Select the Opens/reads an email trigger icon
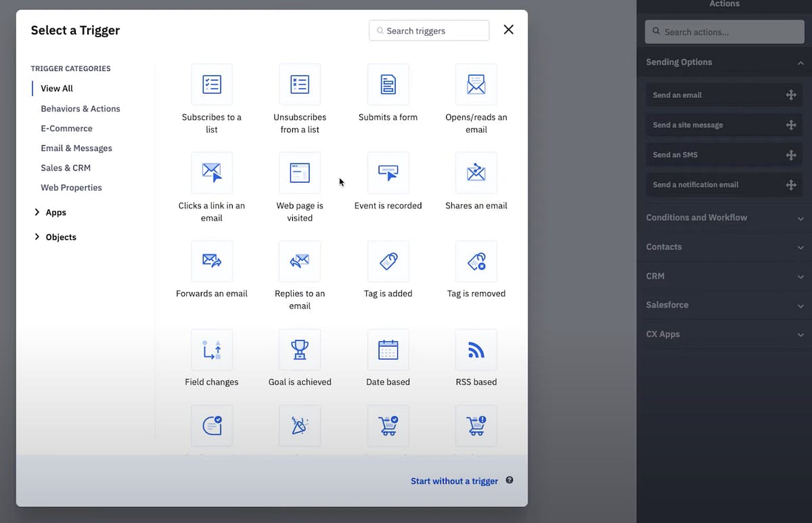The height and width of the screenshot is (523, 812). pos(476,85)
